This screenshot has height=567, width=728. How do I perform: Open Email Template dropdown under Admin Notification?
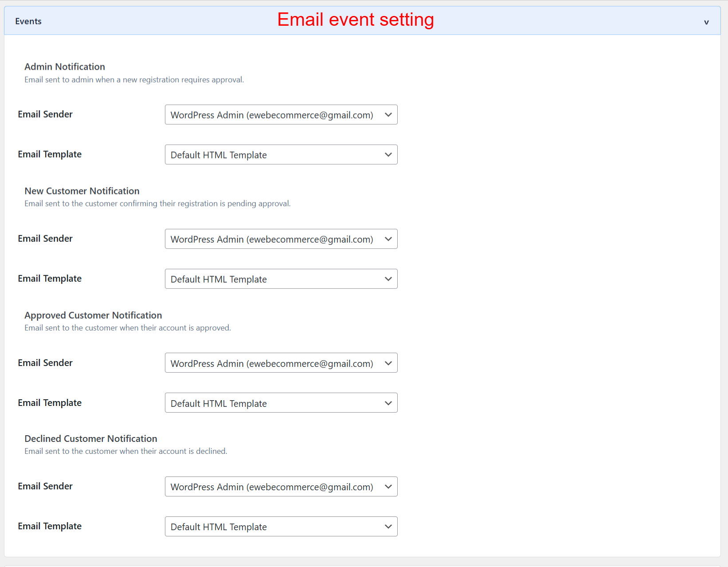[x=281, y=154]
